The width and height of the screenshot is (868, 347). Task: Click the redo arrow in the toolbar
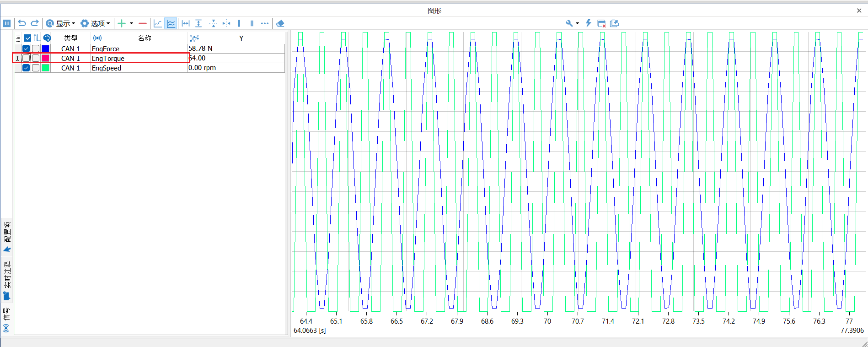(x=35, y=23)
